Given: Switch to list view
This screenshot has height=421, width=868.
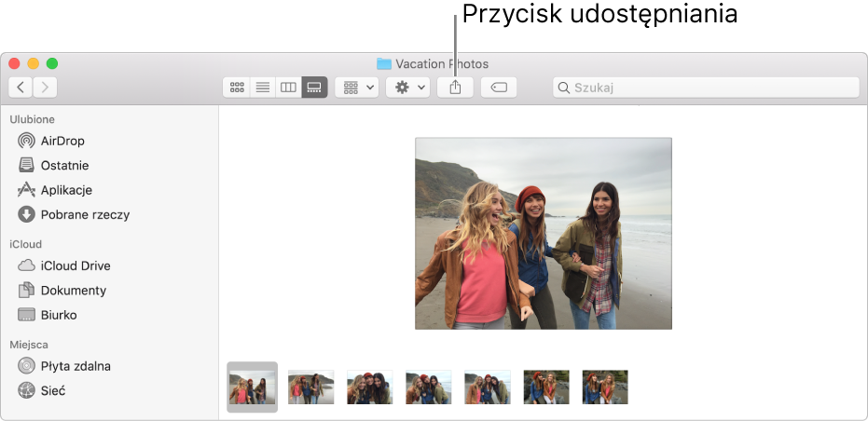Looking at the screenshot, I should pyautogui.click(x=263, y=88).
